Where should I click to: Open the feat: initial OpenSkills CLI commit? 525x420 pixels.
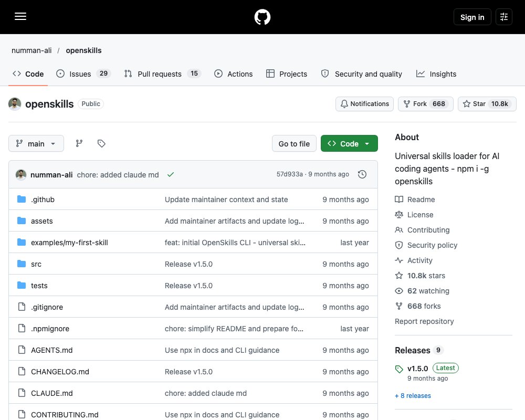(235, 243)
